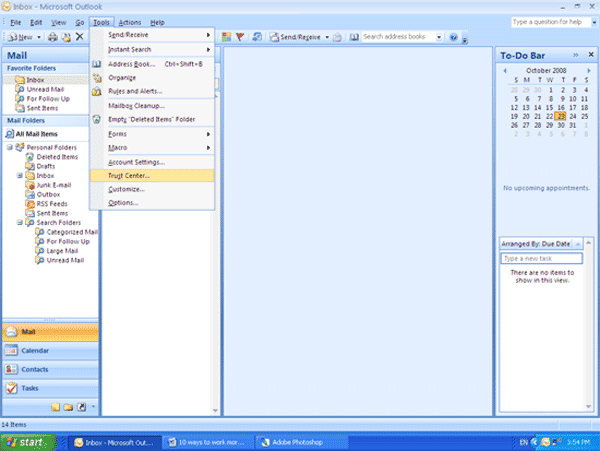
Task: Open the New button dropdown arrow
Action: [x=39, y=37]
